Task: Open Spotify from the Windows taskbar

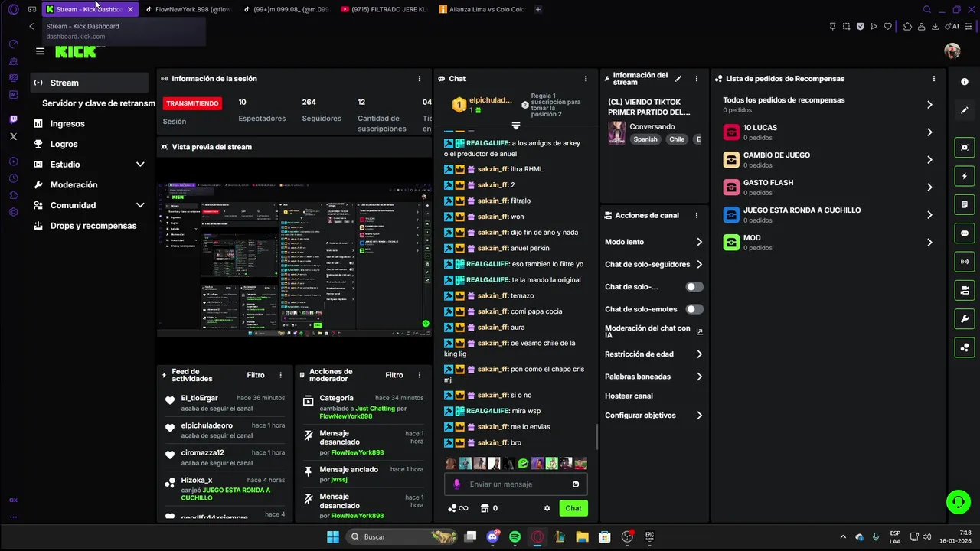Action: [x=514, y=537]
